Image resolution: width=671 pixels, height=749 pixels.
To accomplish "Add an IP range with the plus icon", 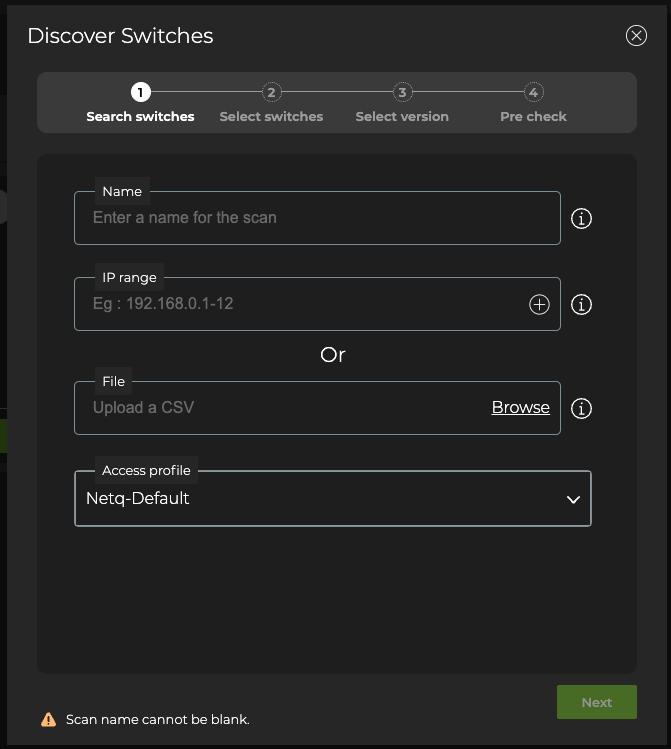I will coord(539,304).
